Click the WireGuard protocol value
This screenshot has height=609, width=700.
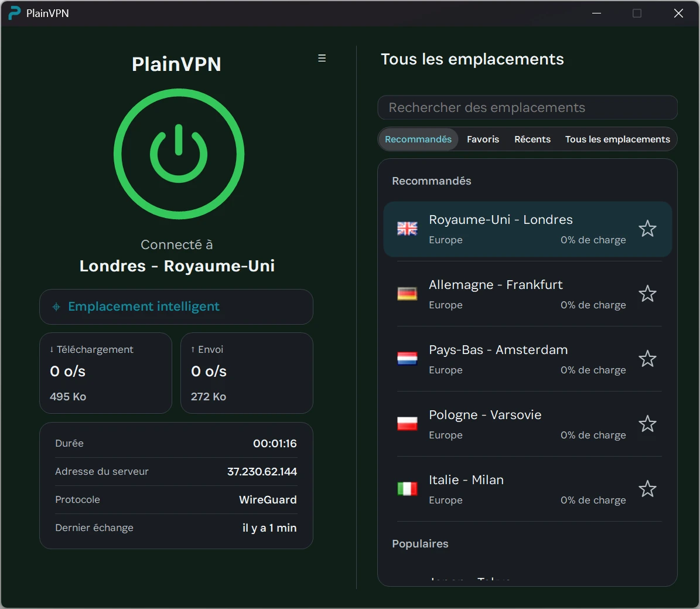pos(268,499)
